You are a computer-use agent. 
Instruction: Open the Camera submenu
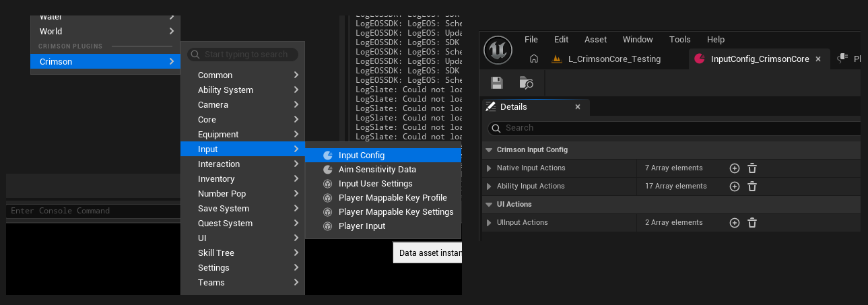click(242, 105)
